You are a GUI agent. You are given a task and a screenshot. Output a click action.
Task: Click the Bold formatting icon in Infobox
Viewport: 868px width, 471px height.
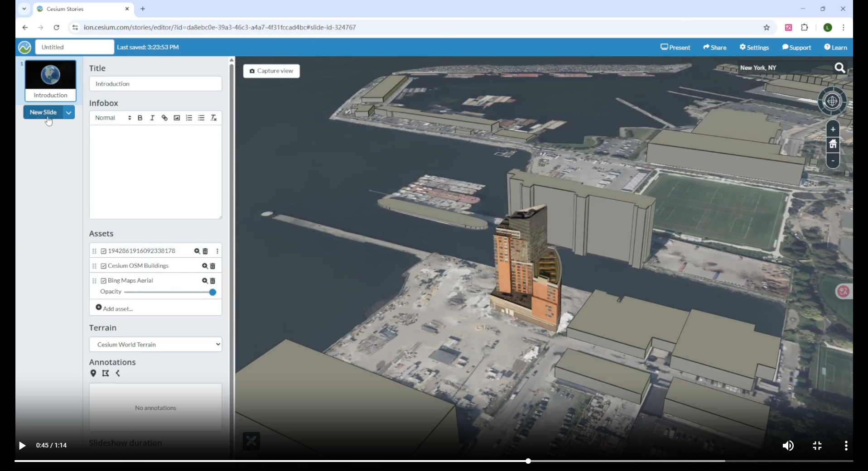click(x=140, y=118)
